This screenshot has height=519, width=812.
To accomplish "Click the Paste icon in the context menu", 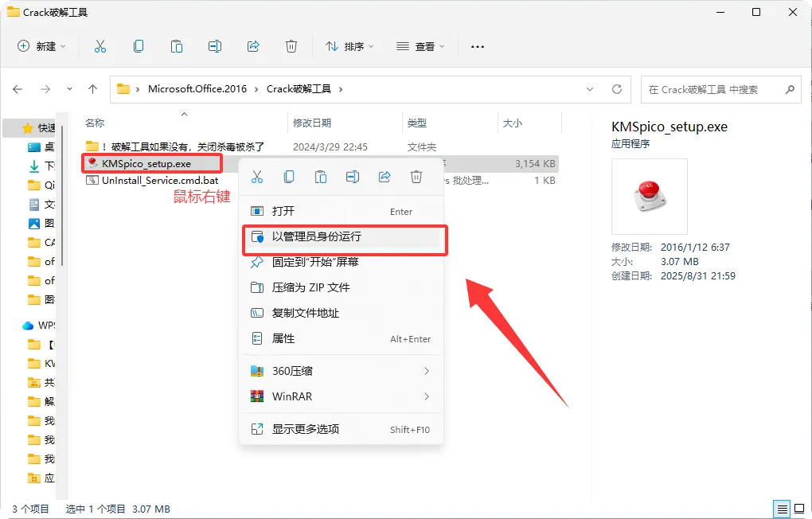I will 321,178.
